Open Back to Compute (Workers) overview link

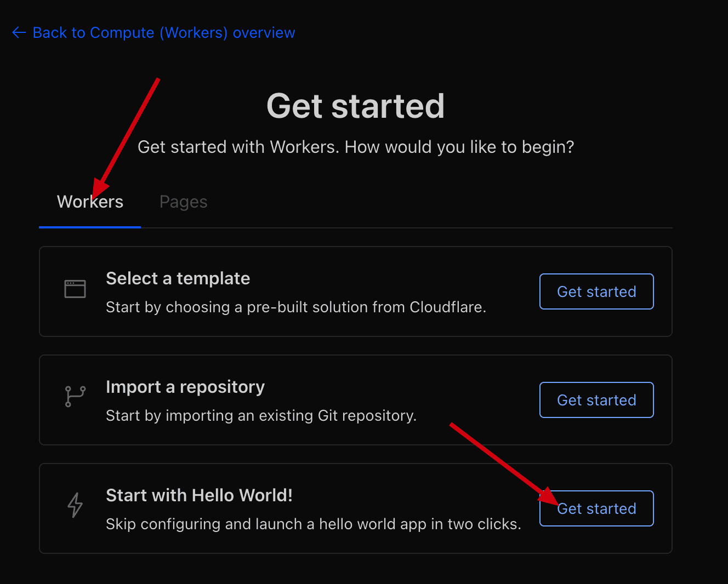(x=163, y=33)
